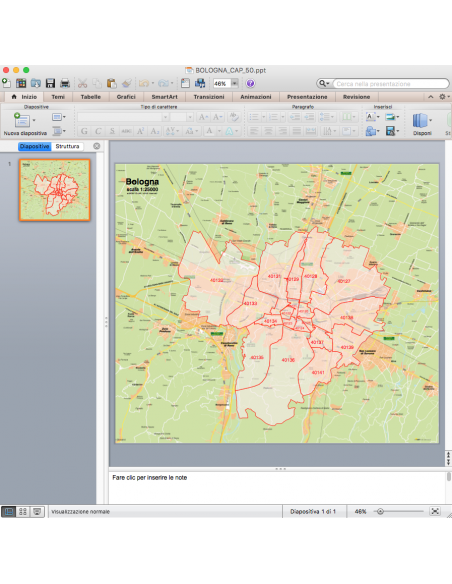
Task: Click the ribbon settings gear icon
Action: point(442,96)
